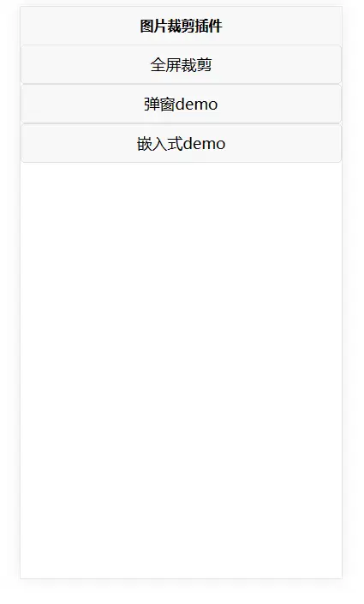Launch full-screen cropping via 全屏裁剪
The image size is (364, 604).
181,64
